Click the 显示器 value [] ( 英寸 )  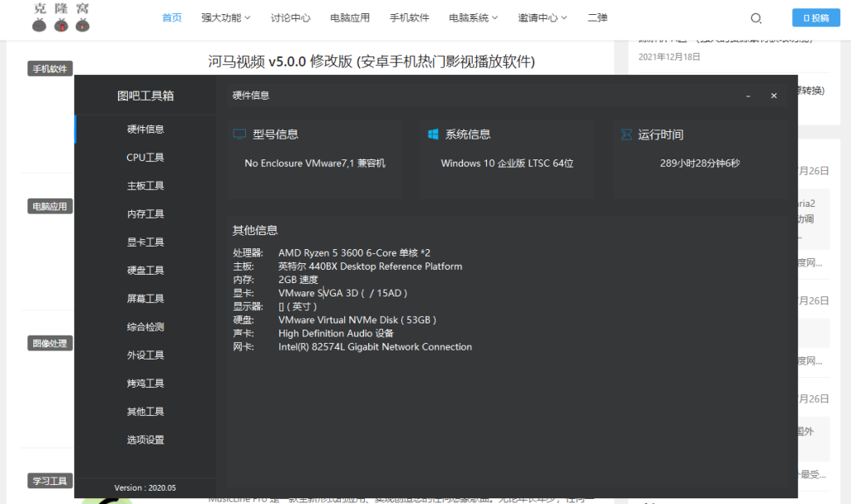click(x=298, y=306)
